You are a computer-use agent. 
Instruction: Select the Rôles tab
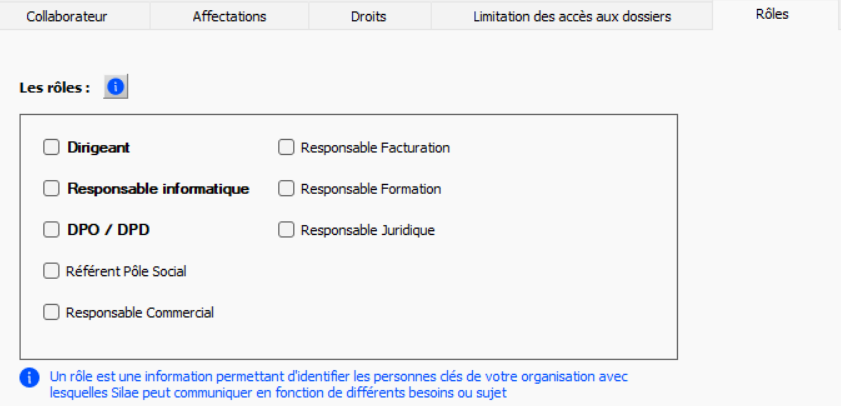772,14
